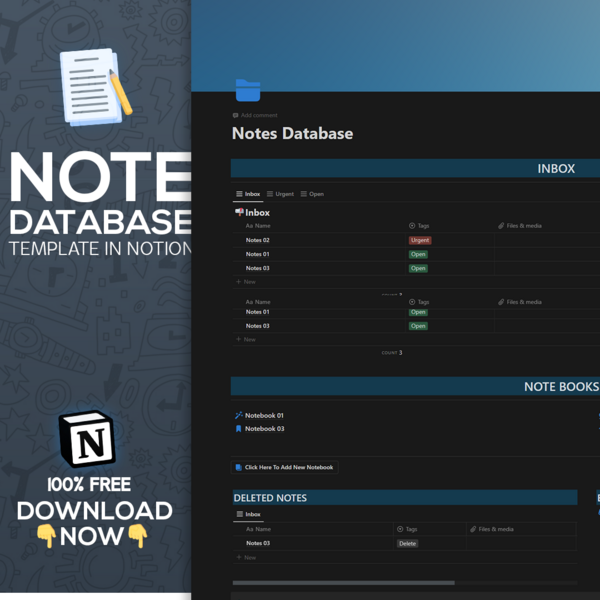The height and width of the screenshot is (600, 600).
Task: Open the Notes 02 row
Action: (x=258, y=240)
